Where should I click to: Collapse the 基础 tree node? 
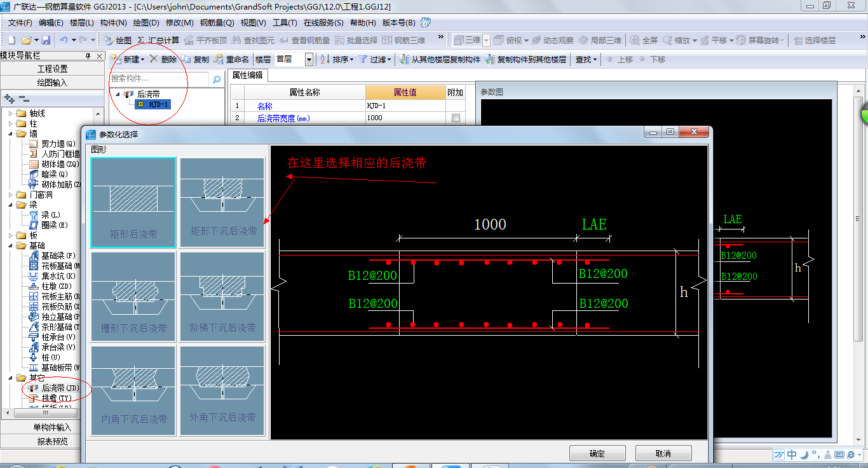11,245
